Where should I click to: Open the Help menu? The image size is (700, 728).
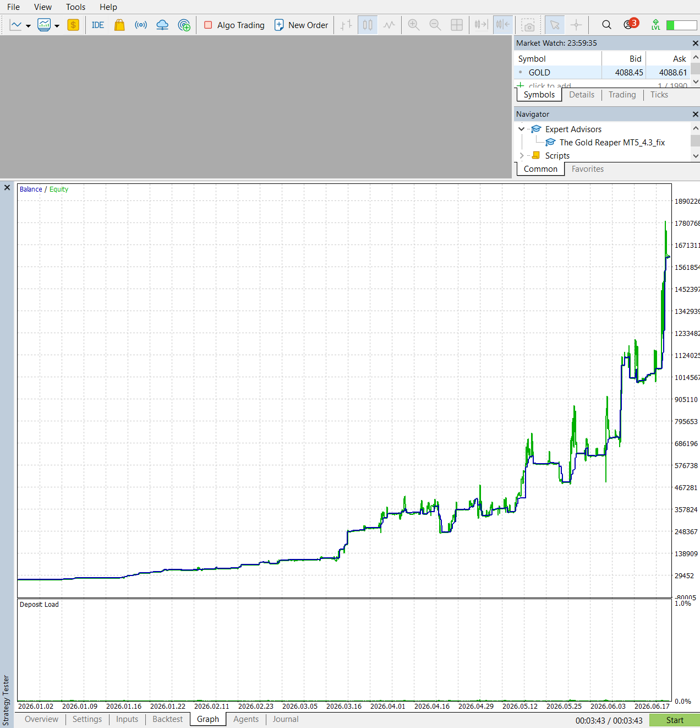(108, 7)
